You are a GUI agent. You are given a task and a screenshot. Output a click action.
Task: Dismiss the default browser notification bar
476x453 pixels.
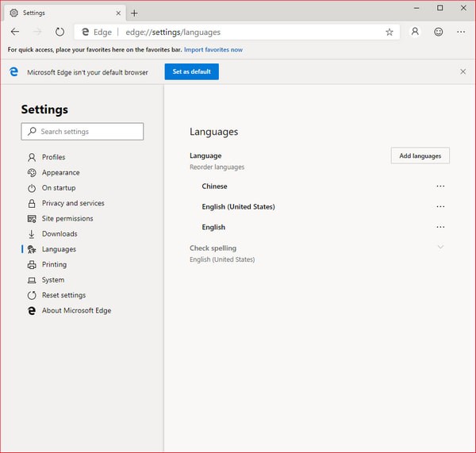[463, 71]
